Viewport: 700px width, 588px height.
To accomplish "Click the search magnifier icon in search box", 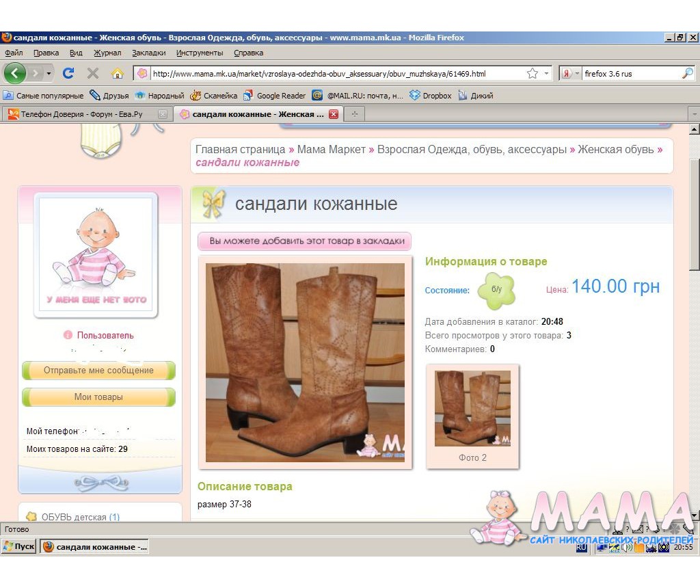I will click(x=687, y=73).
